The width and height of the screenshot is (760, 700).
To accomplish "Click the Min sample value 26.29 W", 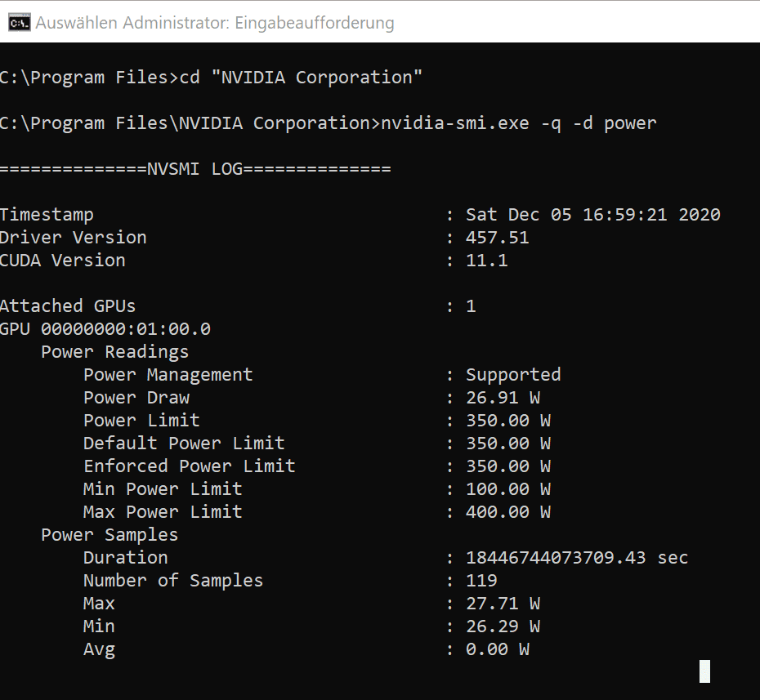I will point(503,626).
